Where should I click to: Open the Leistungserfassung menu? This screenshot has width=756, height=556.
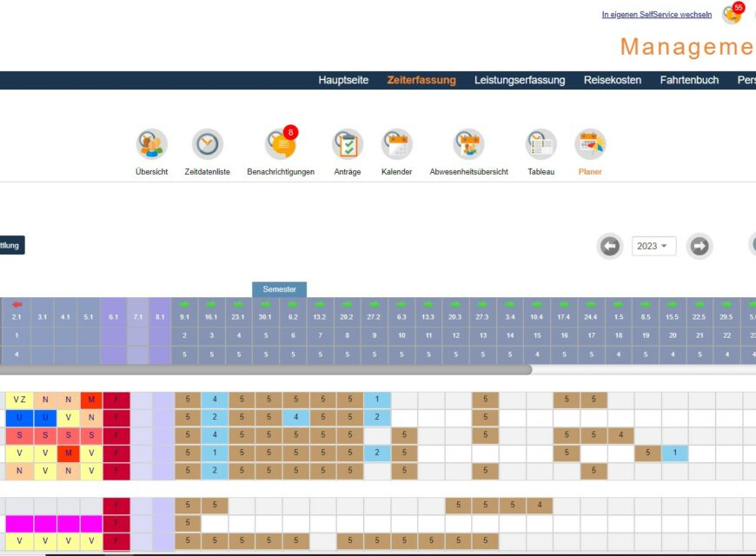tap(520, 80)
